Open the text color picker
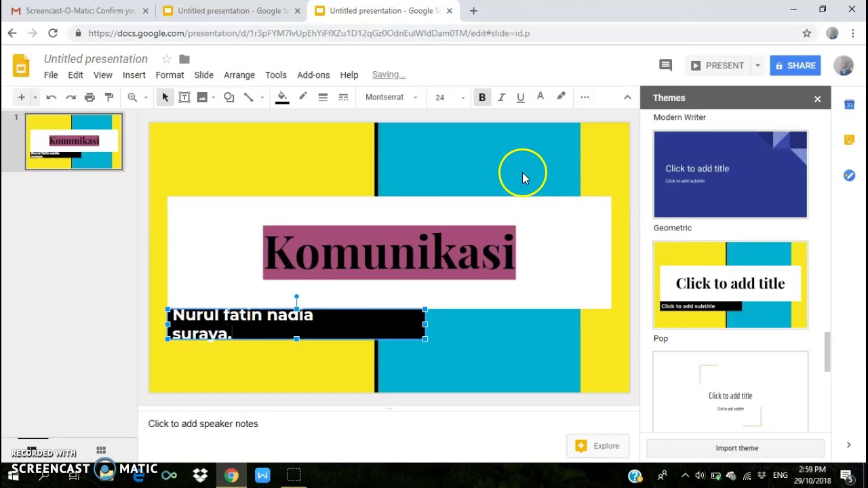This screenshot has height=488, width=868. [540, 97]
